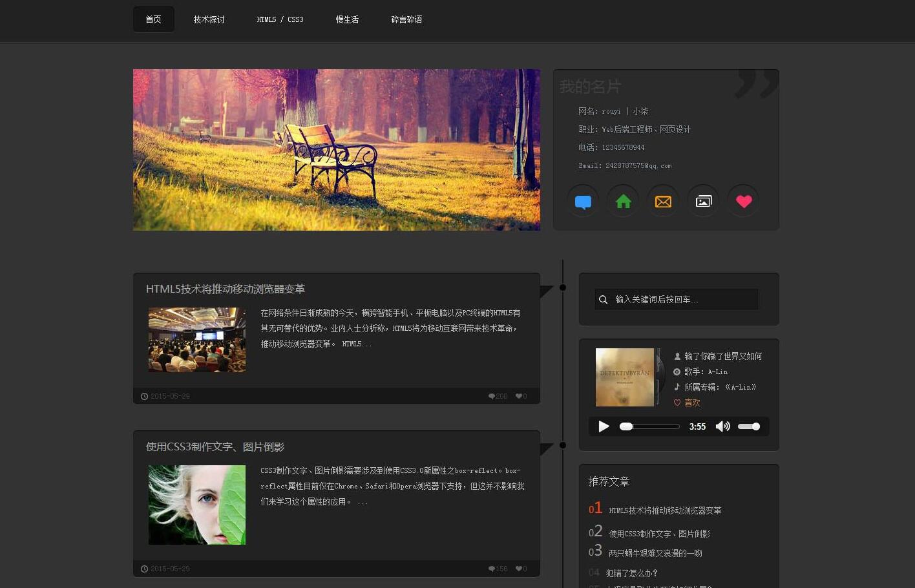This screenshot has width=915, height=588.
Task: Click the photo gallery icon on the name card
Action: point(702,200)
